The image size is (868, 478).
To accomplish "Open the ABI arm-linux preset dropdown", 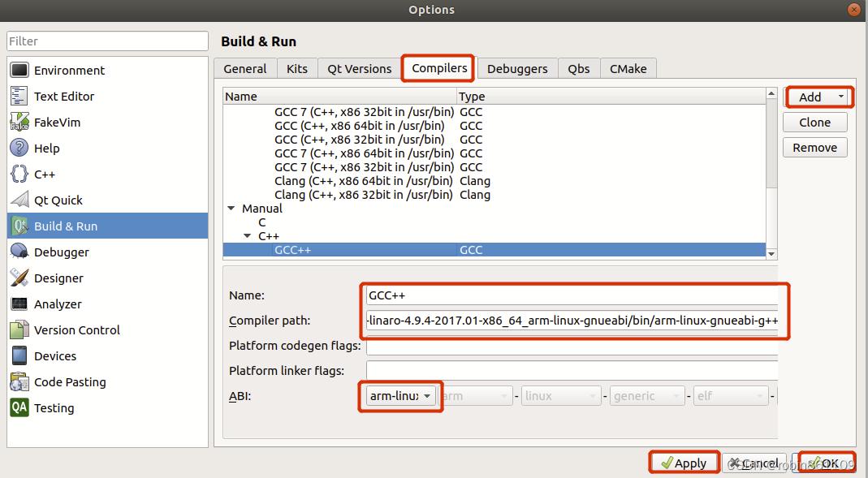I will [400, 396].
